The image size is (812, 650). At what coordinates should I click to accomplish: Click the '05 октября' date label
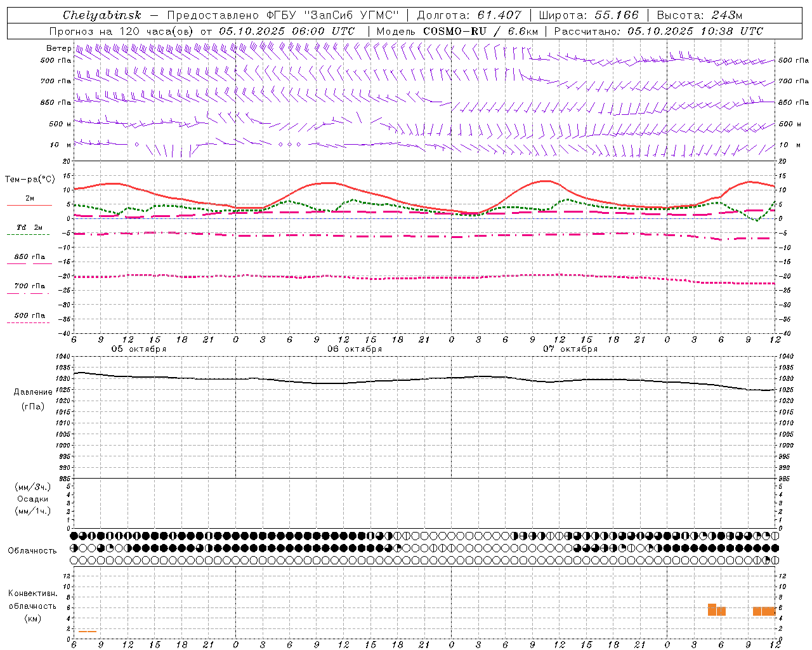139,349
